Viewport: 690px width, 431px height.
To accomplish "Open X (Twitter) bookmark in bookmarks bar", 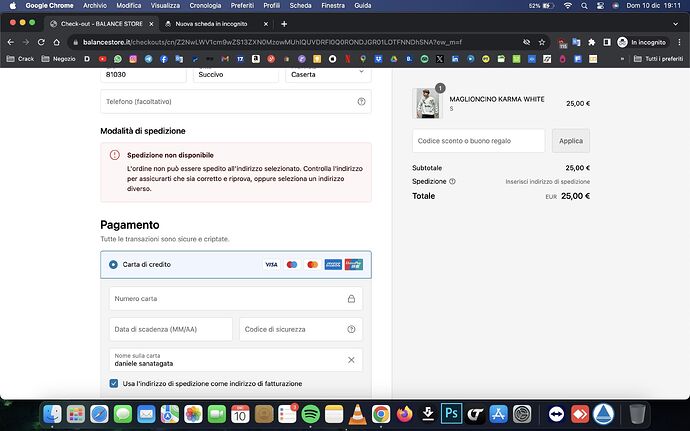I will click(440, 59).
